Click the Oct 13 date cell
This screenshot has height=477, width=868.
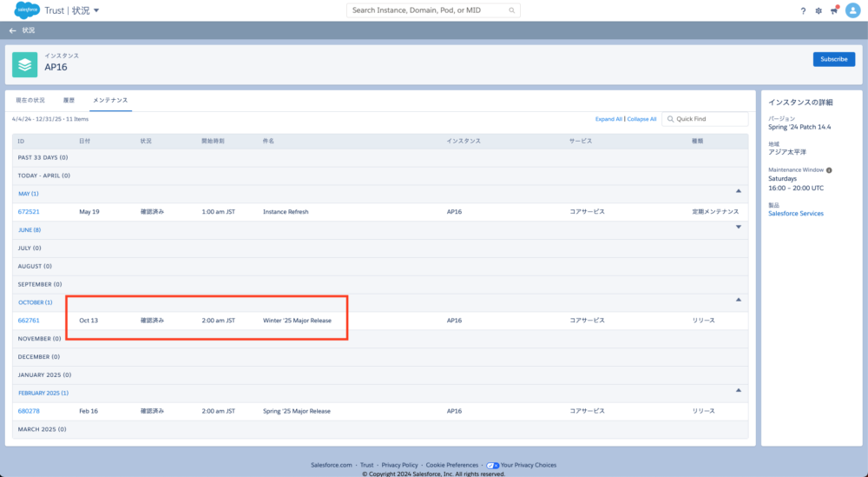click(89, 321)
